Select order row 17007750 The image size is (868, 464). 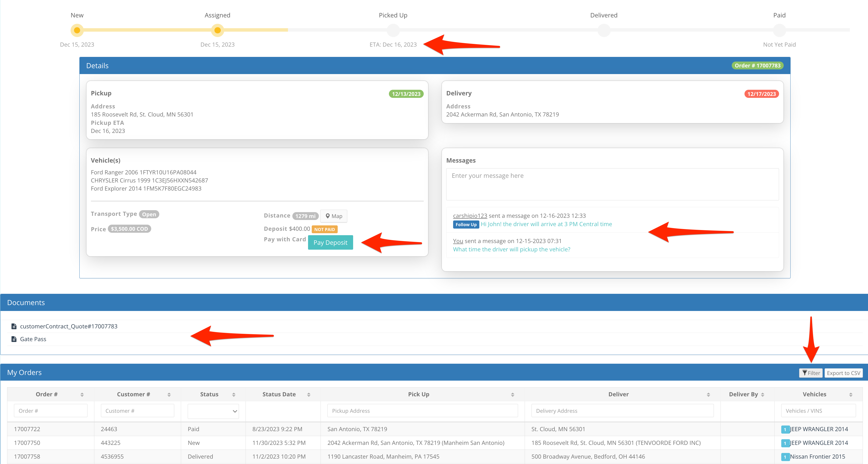point(27,443)
